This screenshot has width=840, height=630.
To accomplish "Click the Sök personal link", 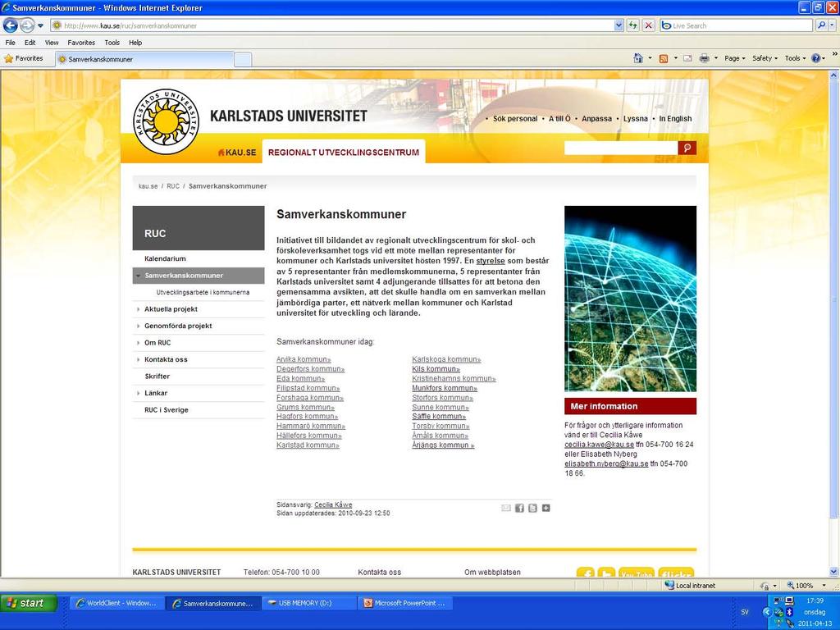I will tap(515, 119).
